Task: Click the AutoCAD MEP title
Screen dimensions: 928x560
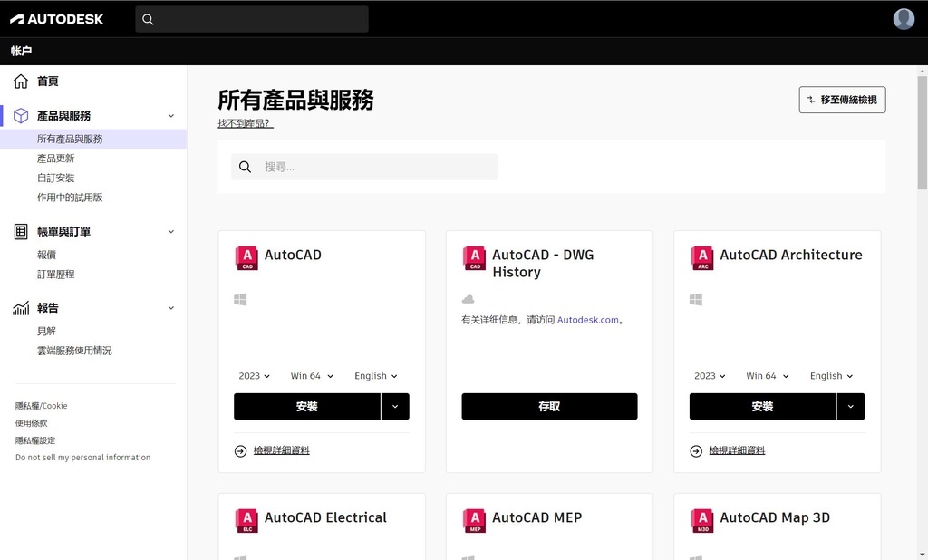Action: [537, 517]
